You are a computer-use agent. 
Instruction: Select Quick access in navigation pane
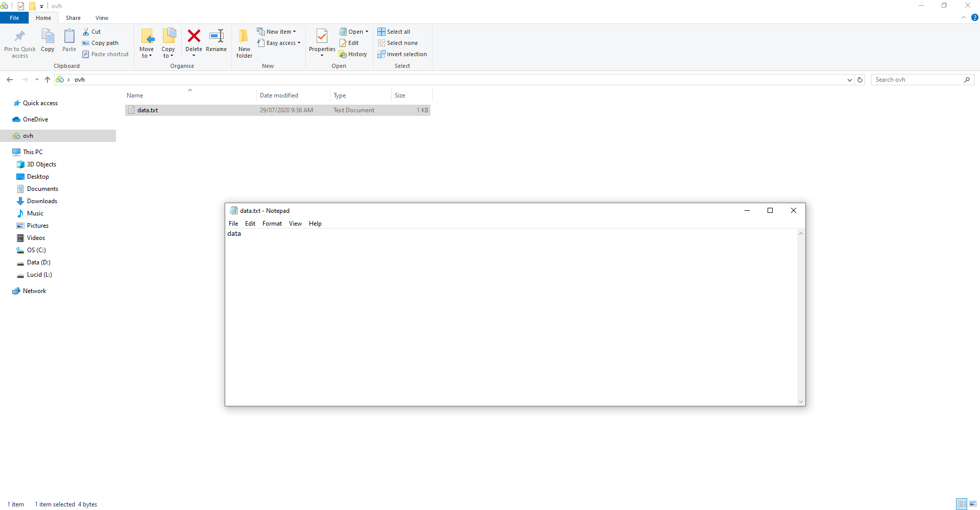point(40,103)
